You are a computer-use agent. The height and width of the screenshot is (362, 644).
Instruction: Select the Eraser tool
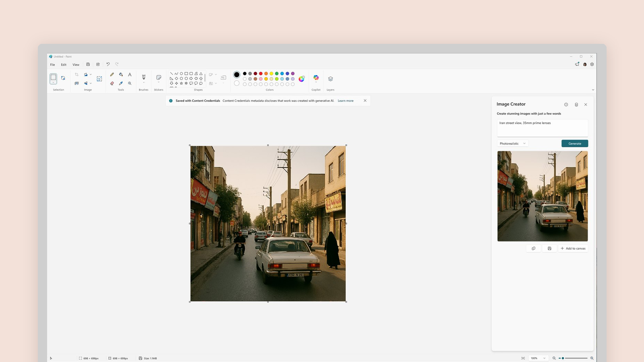coord(112,83)
